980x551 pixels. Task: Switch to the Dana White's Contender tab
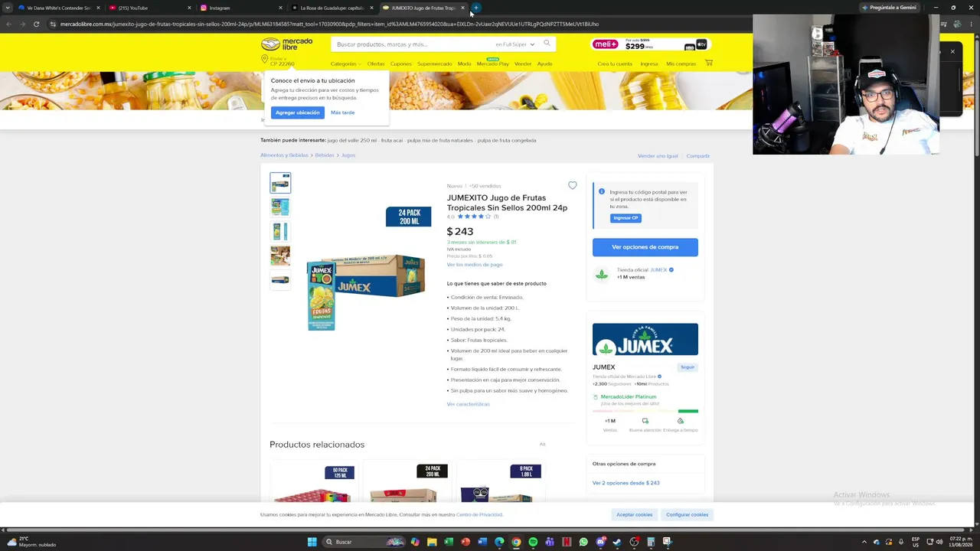coord(58,8)
